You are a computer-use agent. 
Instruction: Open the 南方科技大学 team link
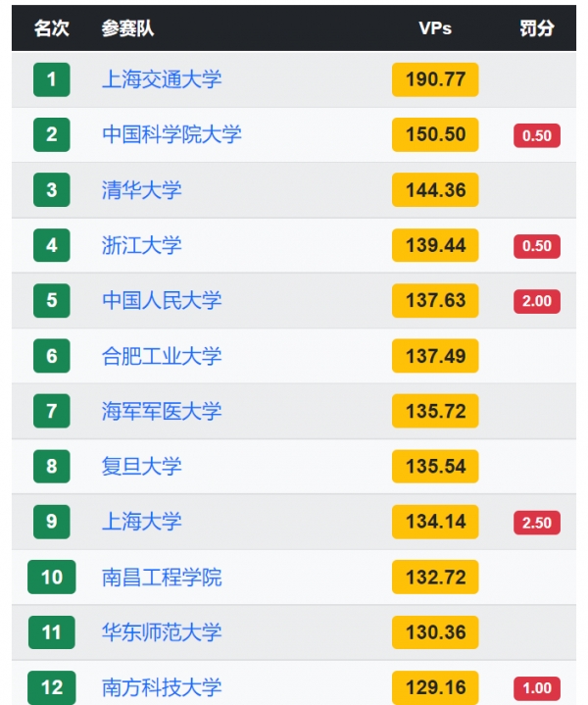pyautogui.click(x=162, y=687)
